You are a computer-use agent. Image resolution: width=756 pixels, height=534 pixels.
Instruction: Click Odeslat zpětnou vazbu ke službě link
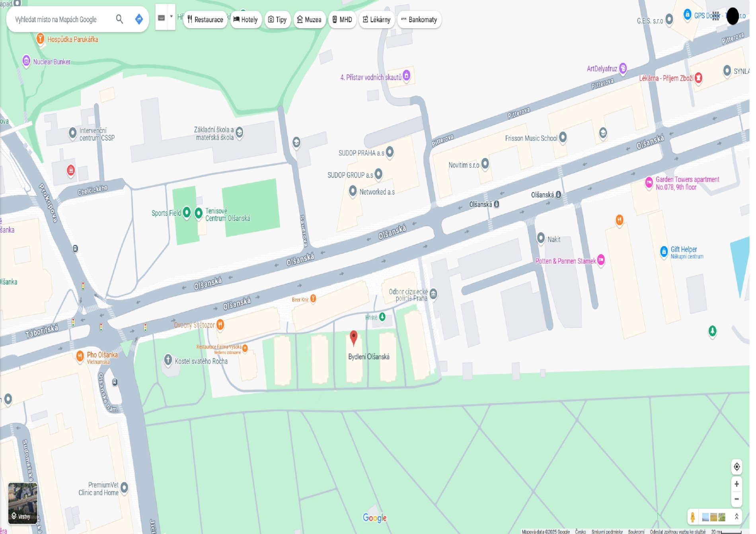(x=678, y=531)
